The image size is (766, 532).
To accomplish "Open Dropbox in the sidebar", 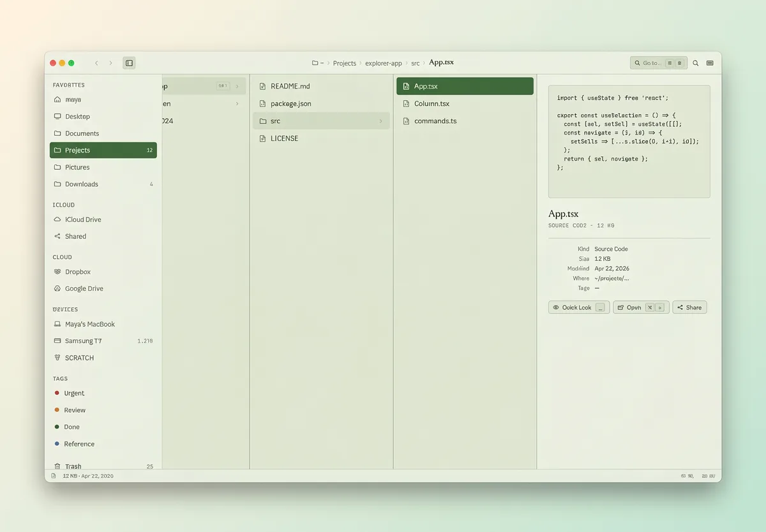I will point(103,272).
